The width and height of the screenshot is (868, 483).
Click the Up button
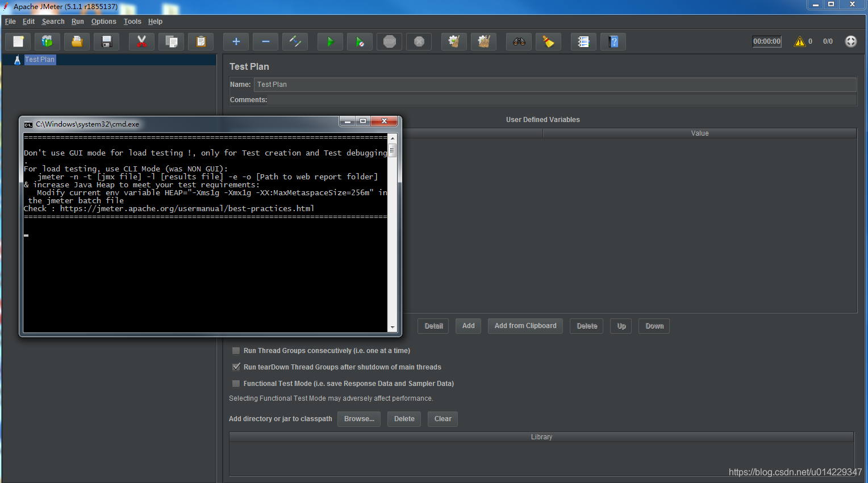click(x=621, y=326)
